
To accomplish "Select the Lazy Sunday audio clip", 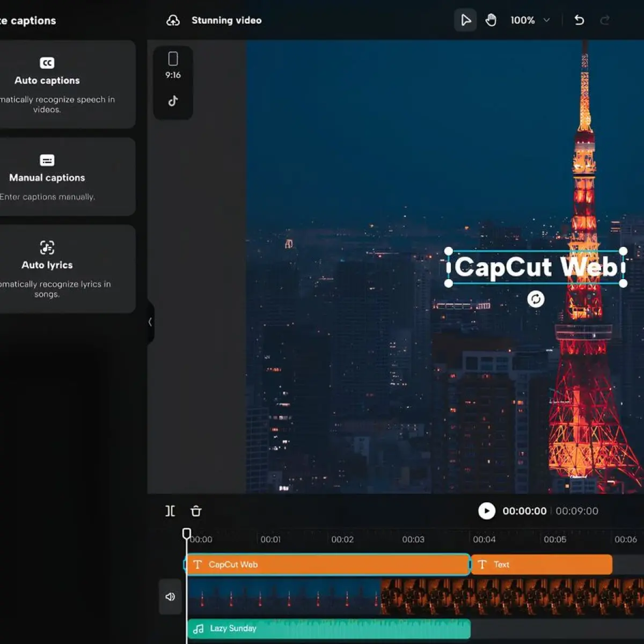I will 328,628.
